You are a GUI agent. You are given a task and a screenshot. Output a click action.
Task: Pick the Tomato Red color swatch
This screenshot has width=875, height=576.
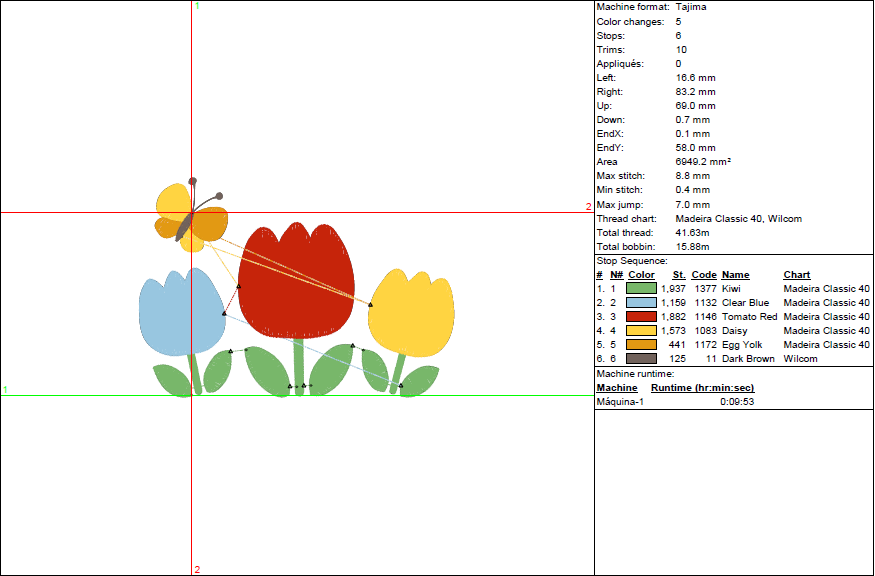coord(641,317)
